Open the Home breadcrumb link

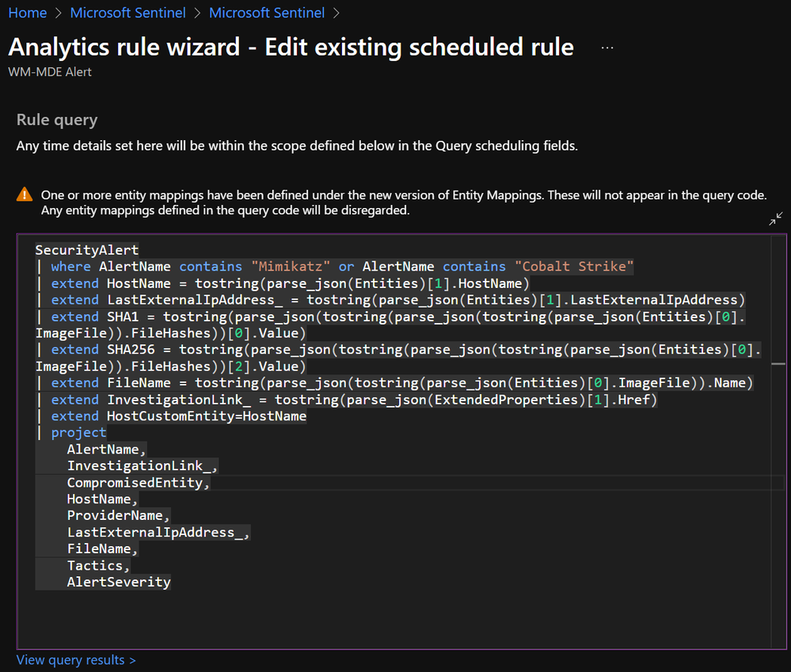pyautogui.click(x=28, y=13)
